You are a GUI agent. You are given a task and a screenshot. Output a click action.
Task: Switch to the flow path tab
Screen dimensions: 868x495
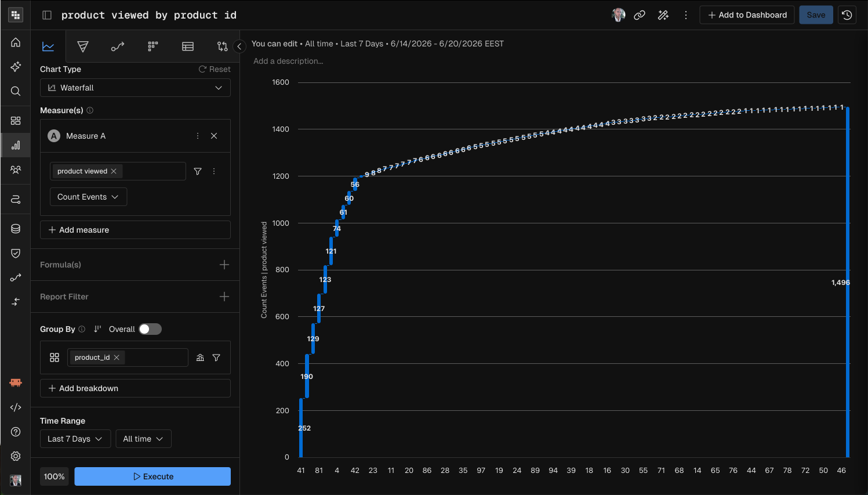118,46
